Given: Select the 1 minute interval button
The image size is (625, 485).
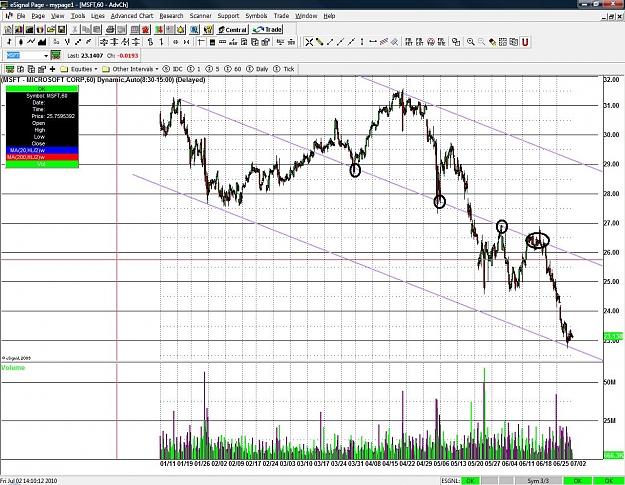Looking at the screenshot, I should point(194,69).
